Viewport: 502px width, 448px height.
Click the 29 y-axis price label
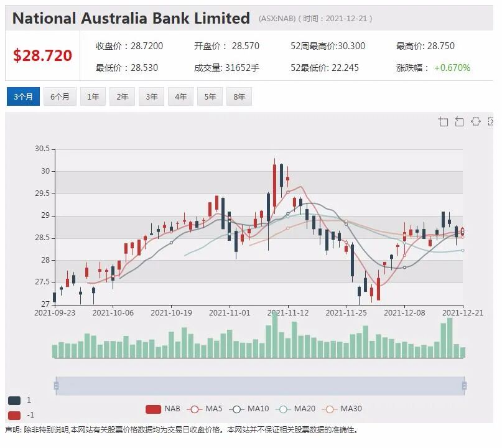(x=45, y=215)
